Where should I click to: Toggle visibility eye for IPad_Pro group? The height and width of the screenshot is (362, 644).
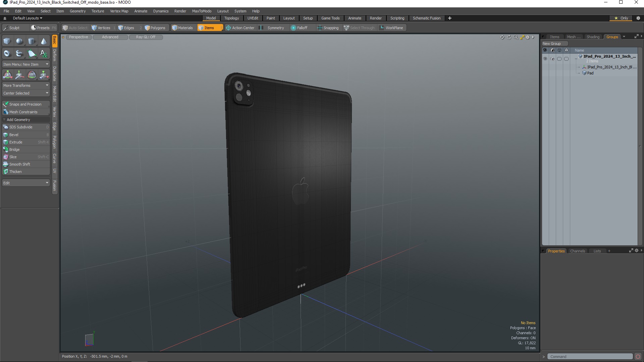pos(545,59)
